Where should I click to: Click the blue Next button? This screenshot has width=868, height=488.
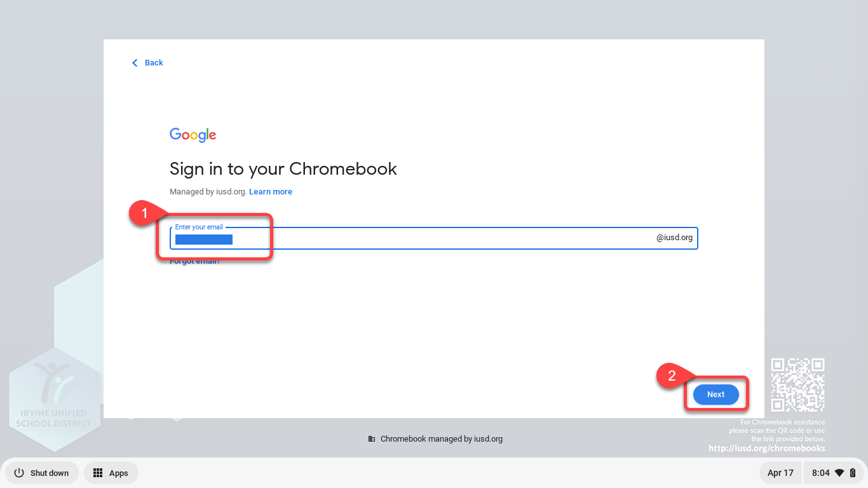[x=715, y=395]
